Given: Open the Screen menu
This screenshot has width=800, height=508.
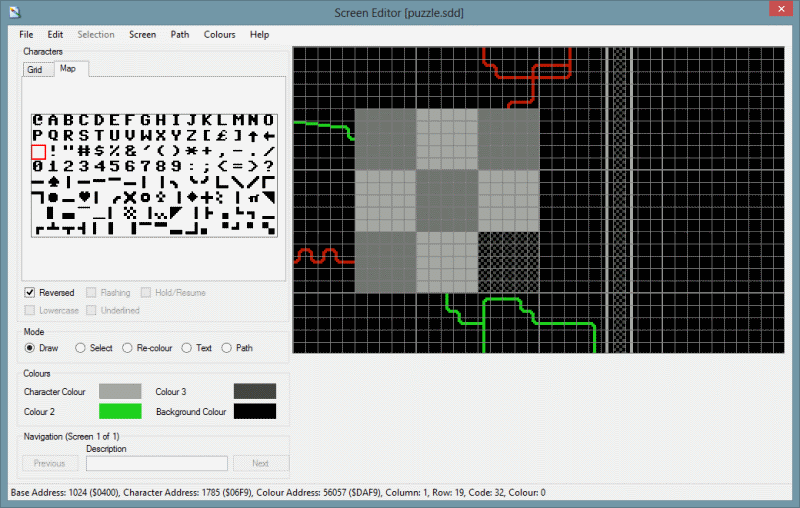Looking at the screenshot, I should pos(142,34).
